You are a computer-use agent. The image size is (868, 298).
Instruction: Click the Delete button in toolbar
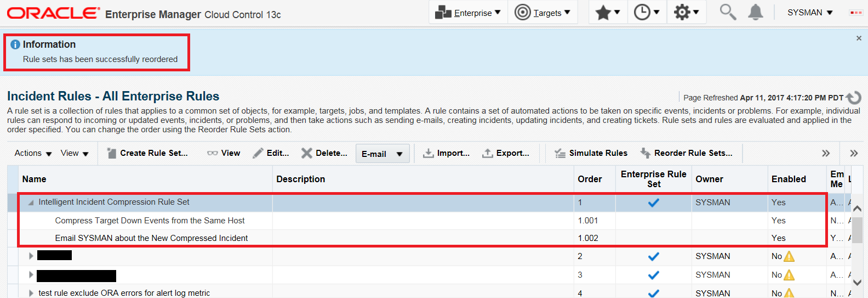coord(324,153)
